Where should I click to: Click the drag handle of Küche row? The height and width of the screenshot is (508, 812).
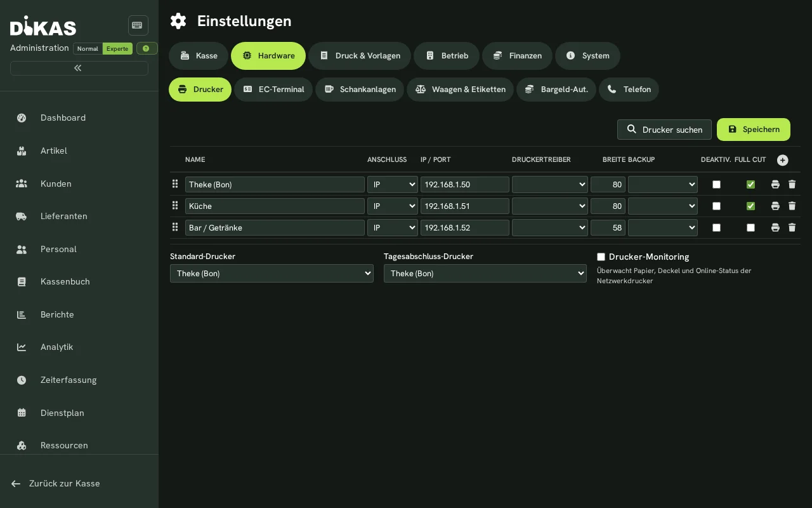[x=175, y=206]
